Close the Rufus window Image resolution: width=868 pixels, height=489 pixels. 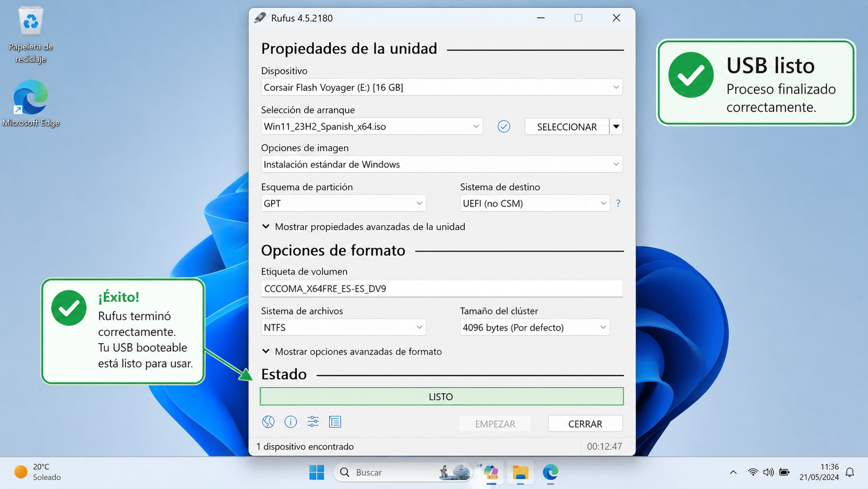(616, 18)
